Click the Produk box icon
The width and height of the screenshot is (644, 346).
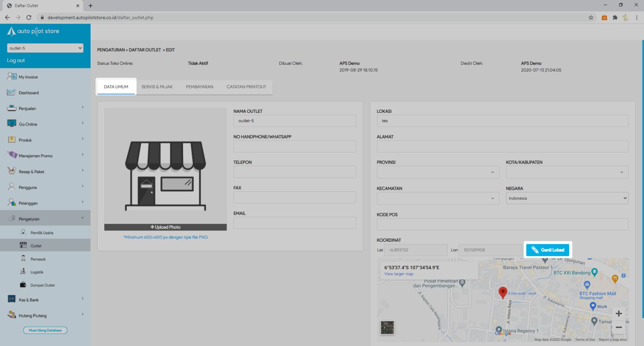(x=12, y=140)
